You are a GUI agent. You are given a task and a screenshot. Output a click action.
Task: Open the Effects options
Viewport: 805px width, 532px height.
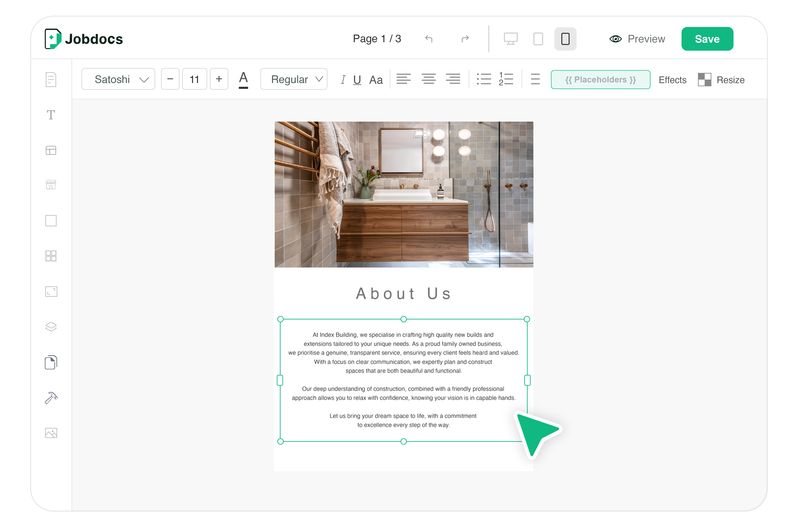(x=672, y=80)
